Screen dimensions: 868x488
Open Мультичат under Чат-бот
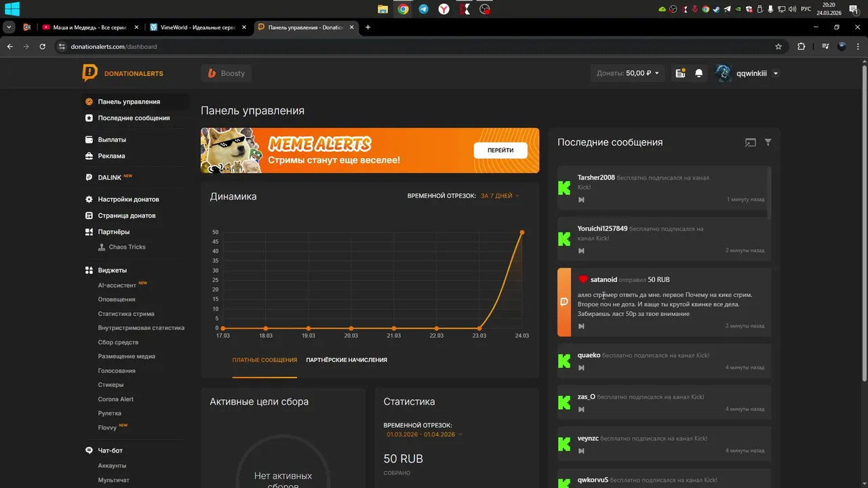coord(113,480)
